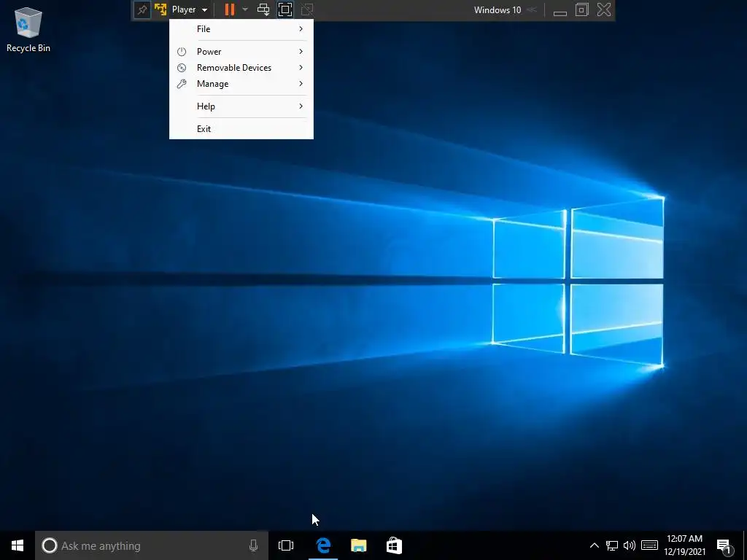Expand arrow next to Manage
Viewport: 747px width, 560px height.
(301, 84)
